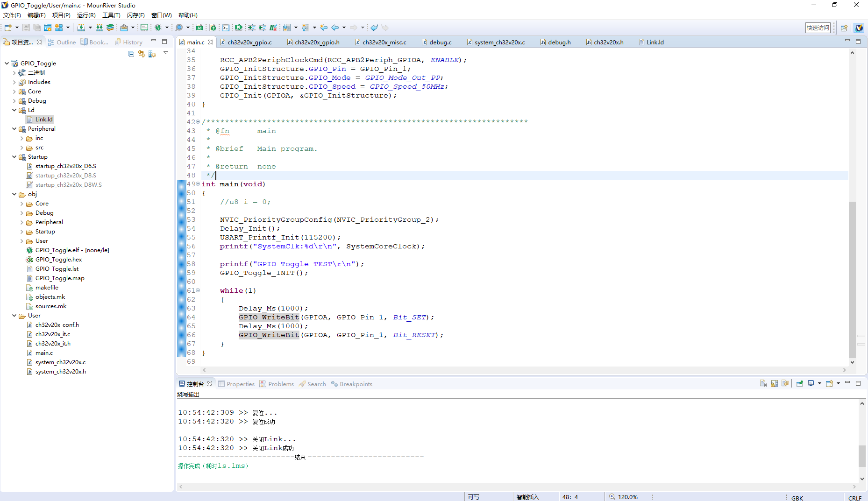
Task: Click the editor vertical scrollbar thumb
Action: (852, 279)
